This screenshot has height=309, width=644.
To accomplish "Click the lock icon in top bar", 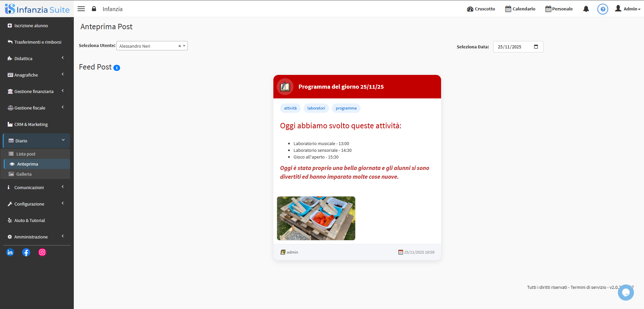I will (94, 9).
